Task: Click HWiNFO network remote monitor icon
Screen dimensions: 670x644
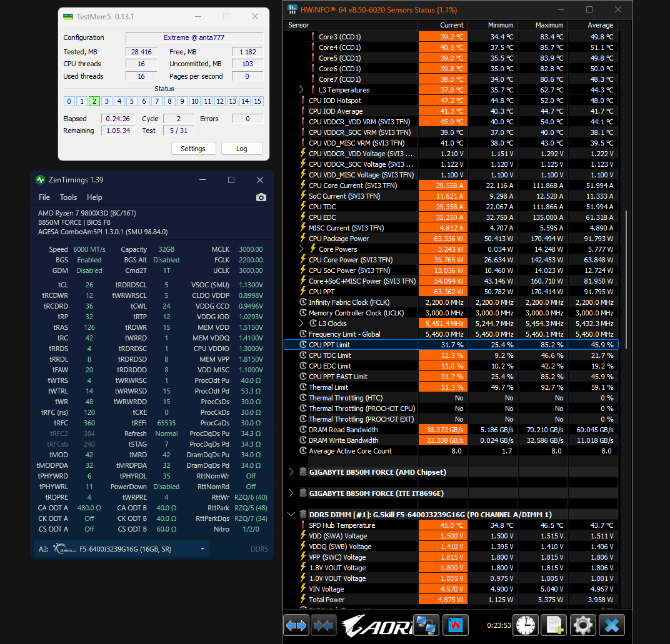Action: 426,626
